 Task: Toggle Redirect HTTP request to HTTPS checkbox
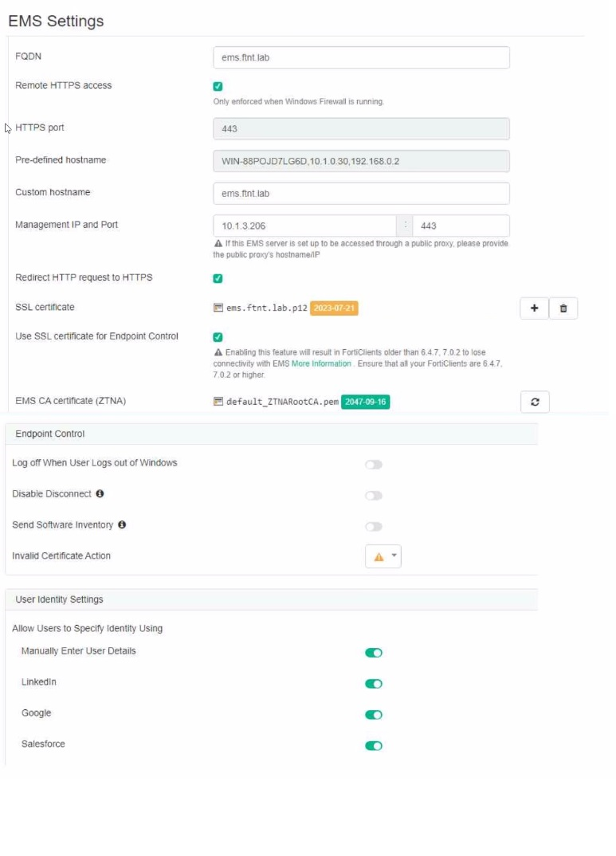218,278
